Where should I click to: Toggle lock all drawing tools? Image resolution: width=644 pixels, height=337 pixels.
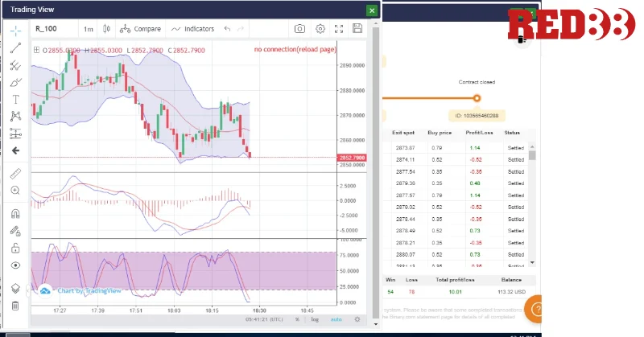[15, 249]
